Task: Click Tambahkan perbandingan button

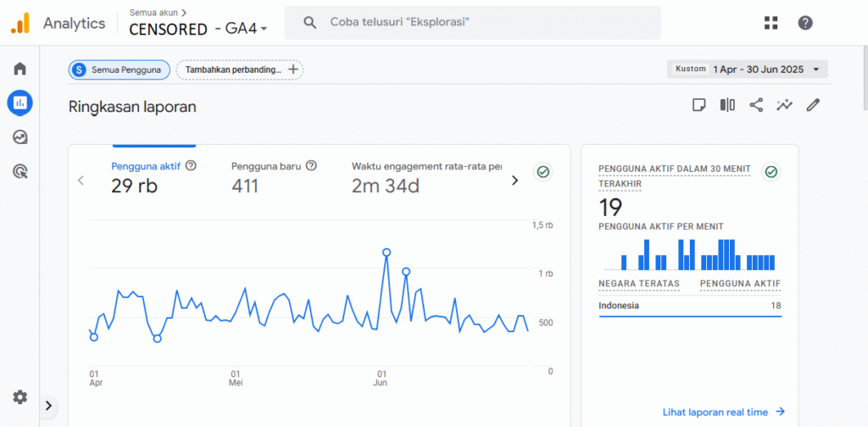Action: tap(240, 69)
